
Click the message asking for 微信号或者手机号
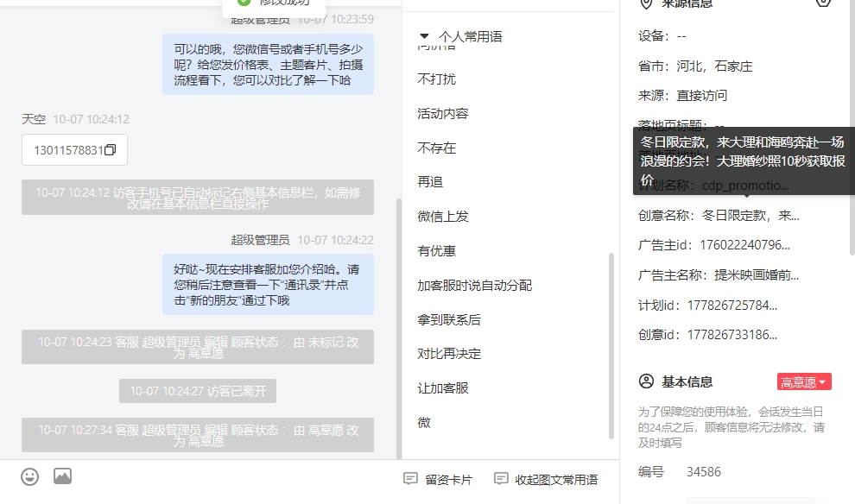coord(268,64)
